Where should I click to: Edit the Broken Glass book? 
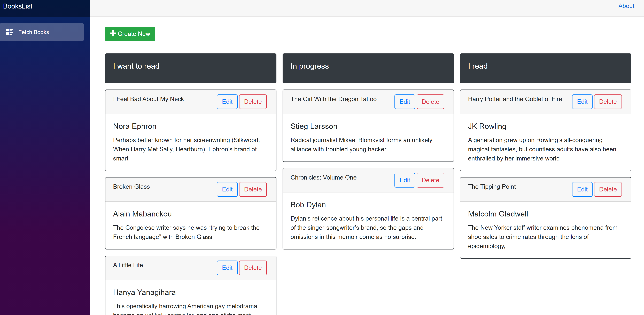pos(227,189)
